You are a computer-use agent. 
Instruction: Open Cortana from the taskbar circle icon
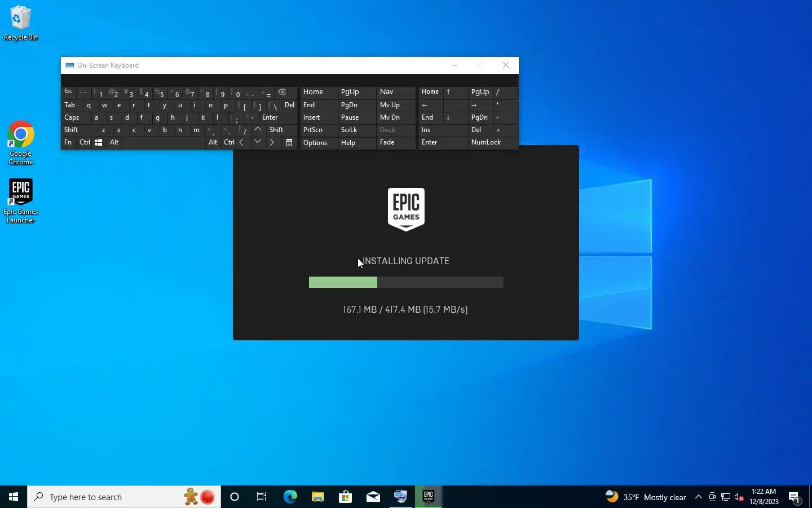[235, 497]
